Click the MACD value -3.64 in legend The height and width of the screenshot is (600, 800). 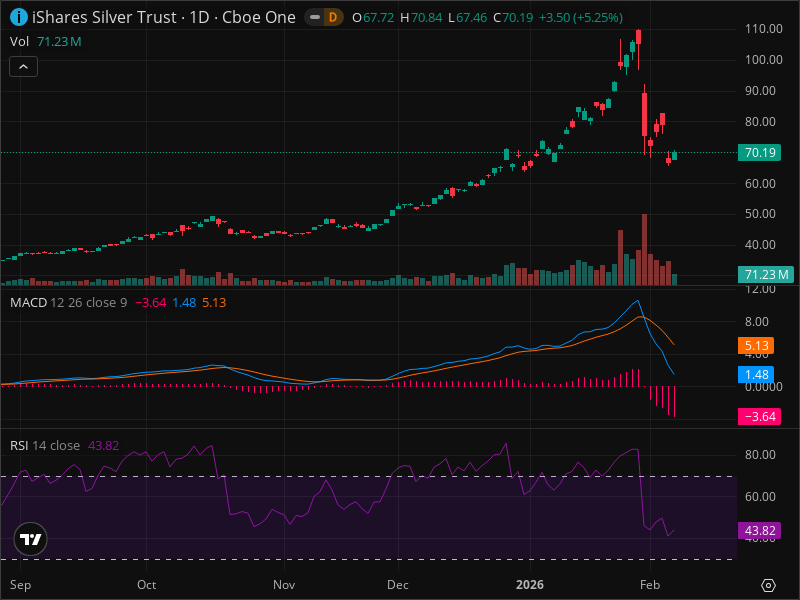(151, 303)
